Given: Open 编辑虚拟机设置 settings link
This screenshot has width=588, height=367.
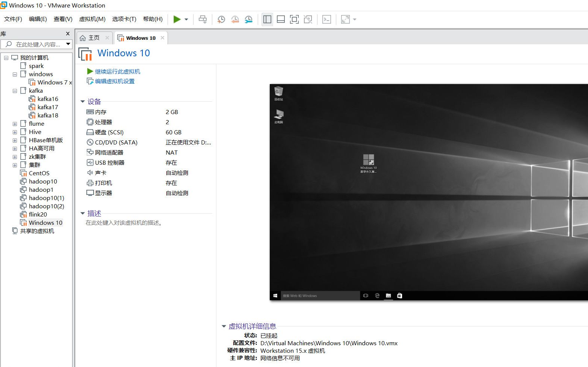Looking at the screenshot, I should (x=114, y=81).
